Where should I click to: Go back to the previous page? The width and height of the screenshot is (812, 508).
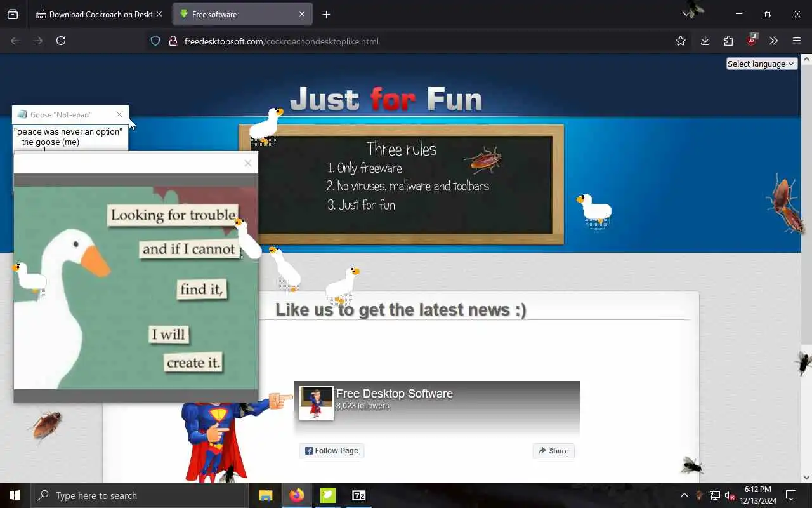pos(15,41)
